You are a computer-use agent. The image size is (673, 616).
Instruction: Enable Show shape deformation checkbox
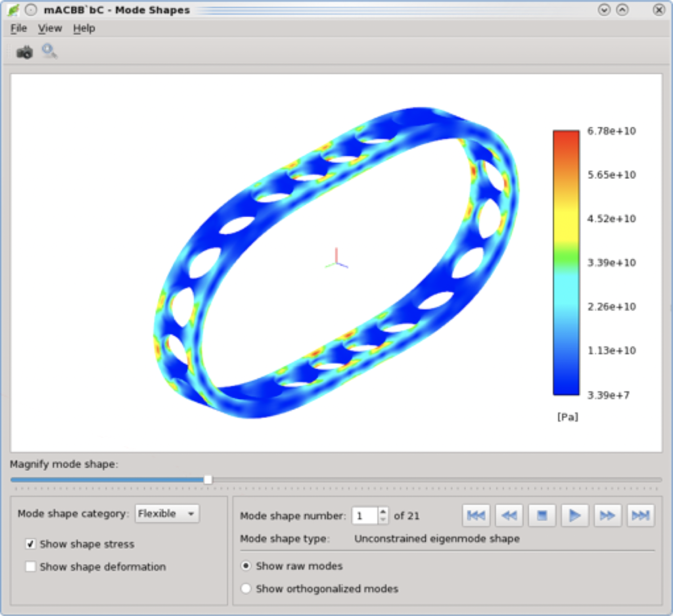click(x=30, y=567)
